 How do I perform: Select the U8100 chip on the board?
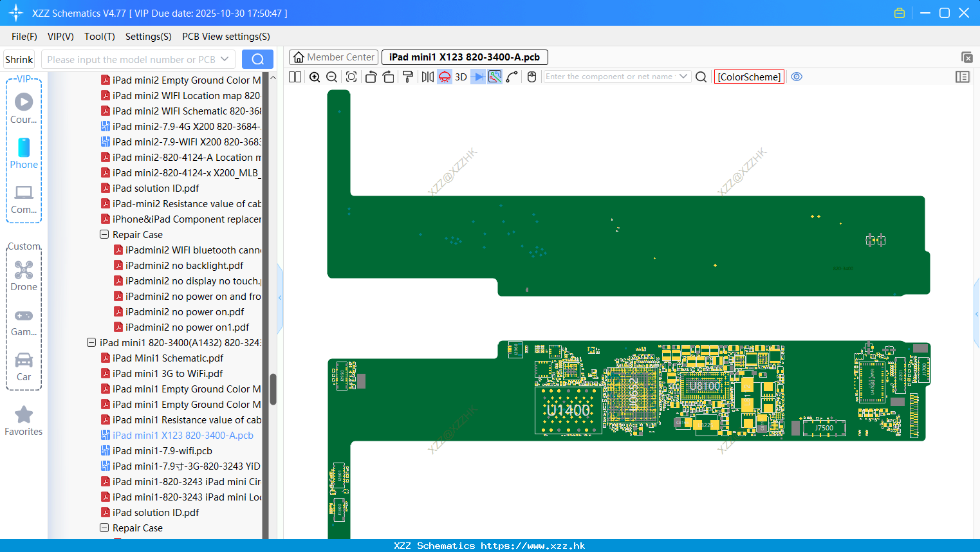click(x=705, y=386)
